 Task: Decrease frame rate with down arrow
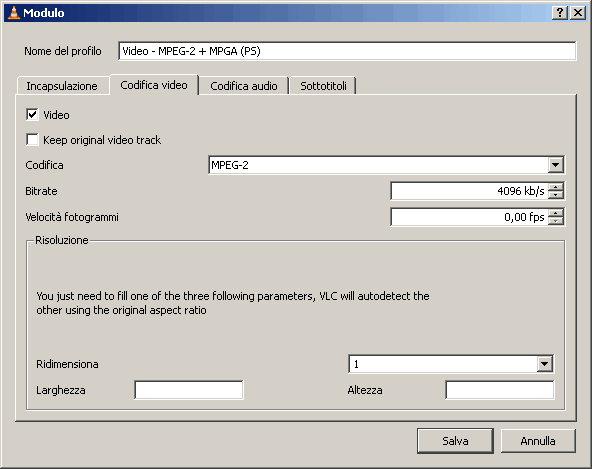555,221
